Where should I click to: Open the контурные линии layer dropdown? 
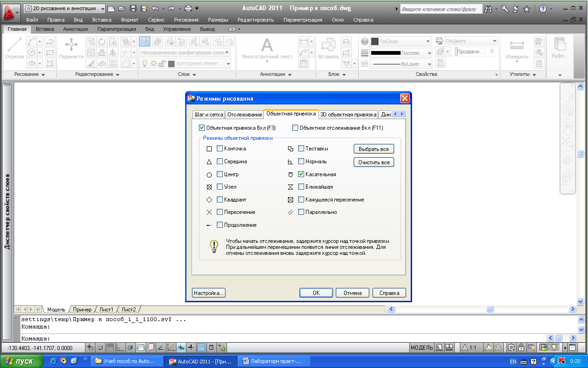pyautogui.click(x=186, y=63)
